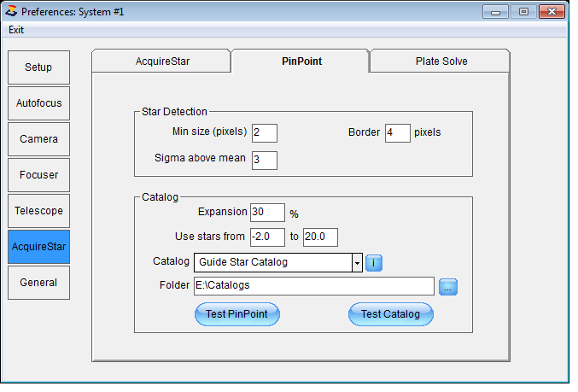Go to the Autofocus section
Screen dimensions: 578x392
(39, 105)
